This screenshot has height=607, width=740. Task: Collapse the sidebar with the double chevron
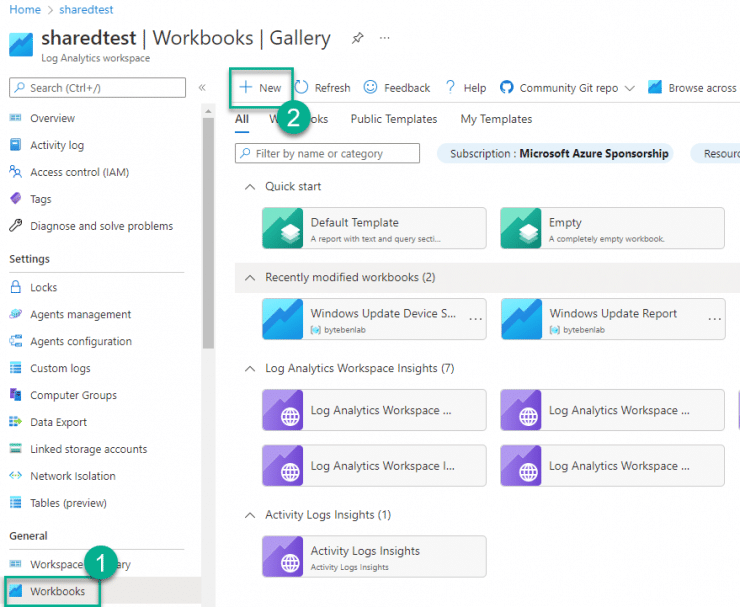[x=202, y=88]
